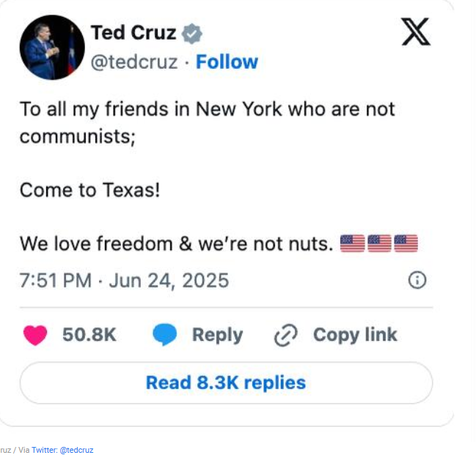Follow the account via the Follow link

pos(227,62)
